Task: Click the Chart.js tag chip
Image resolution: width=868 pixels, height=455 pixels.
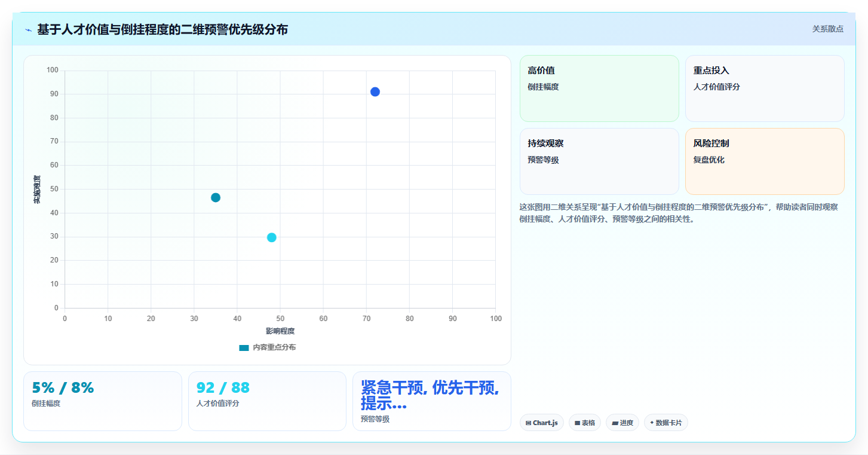Action: pos(542,423)
